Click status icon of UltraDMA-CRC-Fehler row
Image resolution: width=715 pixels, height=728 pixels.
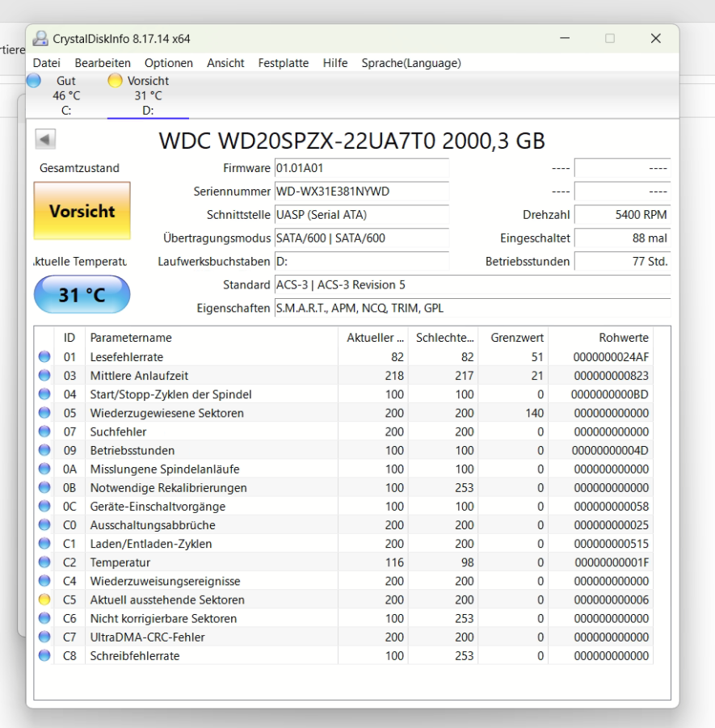tap(44, 637)
